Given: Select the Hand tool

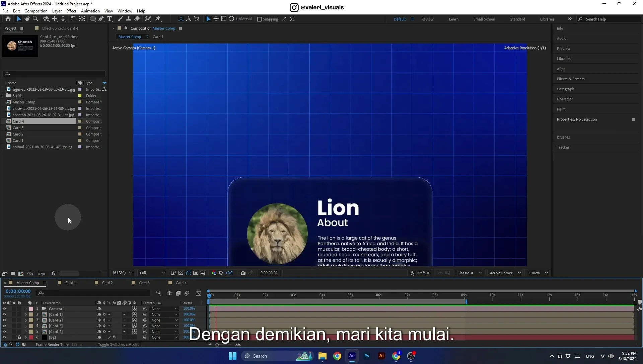Looking at the screenshot, I should click(27, 19).
